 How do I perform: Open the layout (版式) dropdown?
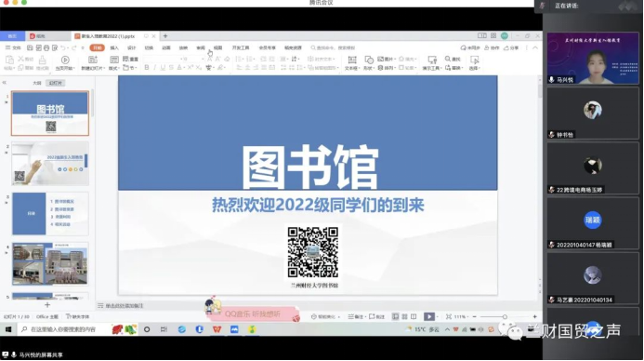click(x=114, y=68)
